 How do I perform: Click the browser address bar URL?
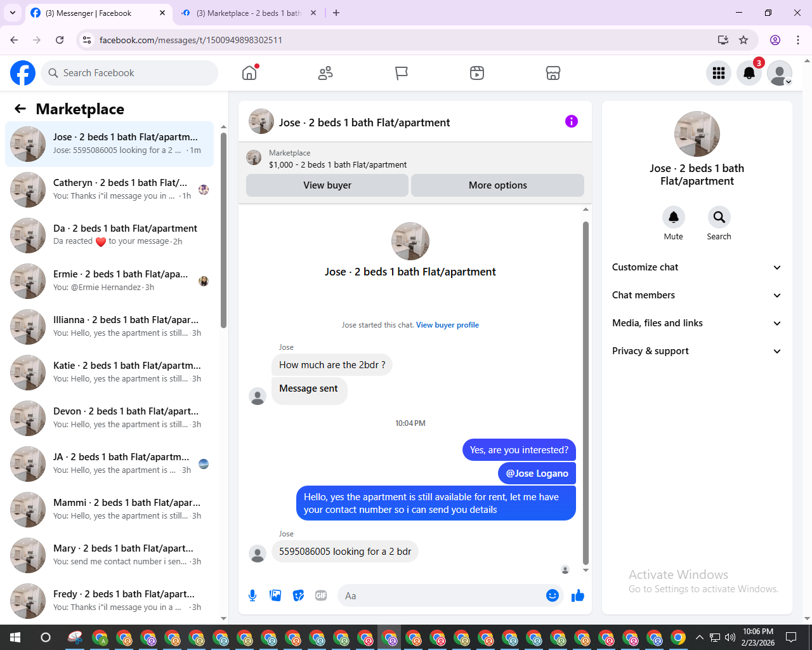click(x=191, y=40)
